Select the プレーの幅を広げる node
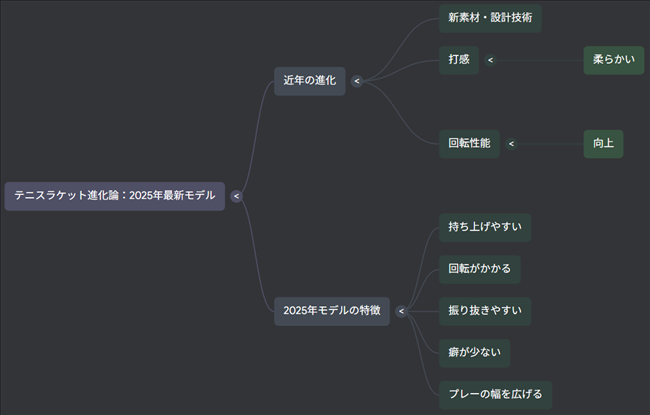The height and width of the screenshot is (415, 650). (495, 395)
